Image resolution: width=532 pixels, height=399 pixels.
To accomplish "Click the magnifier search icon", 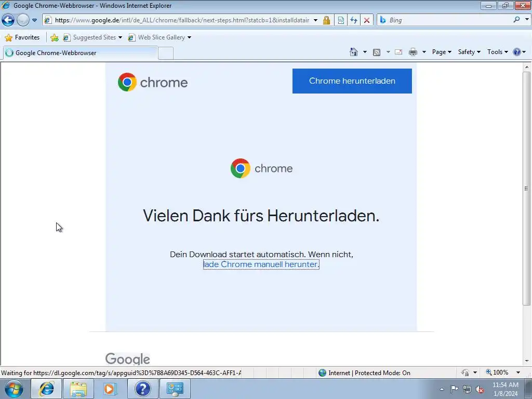I will 516,20.
